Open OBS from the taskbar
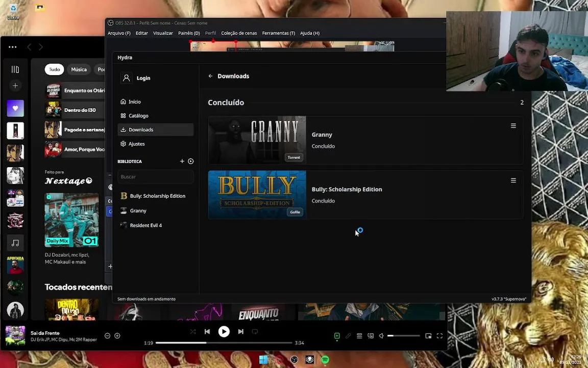Viewport: 588px width, 368px height. [x=295, y=360]
